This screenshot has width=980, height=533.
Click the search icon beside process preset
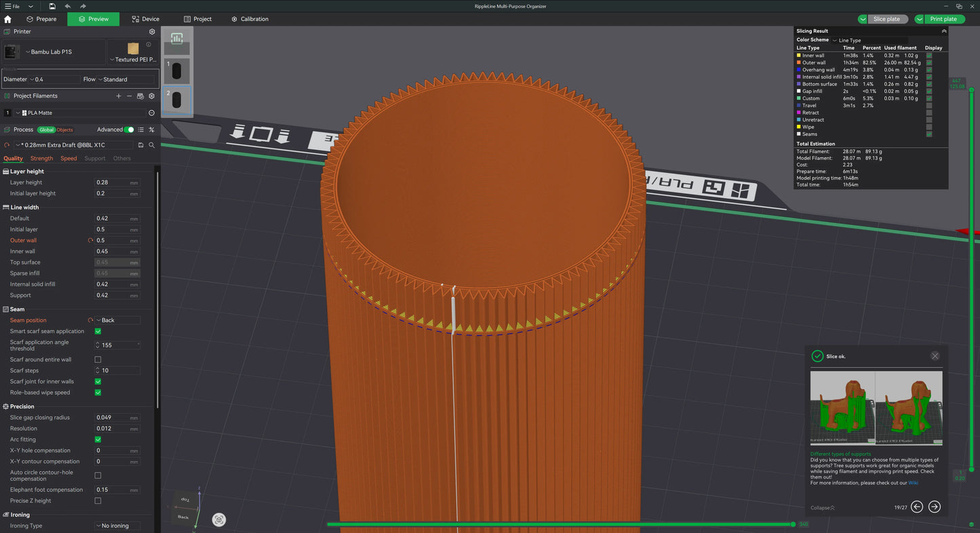pyautogui.click(x=152, y=145)
